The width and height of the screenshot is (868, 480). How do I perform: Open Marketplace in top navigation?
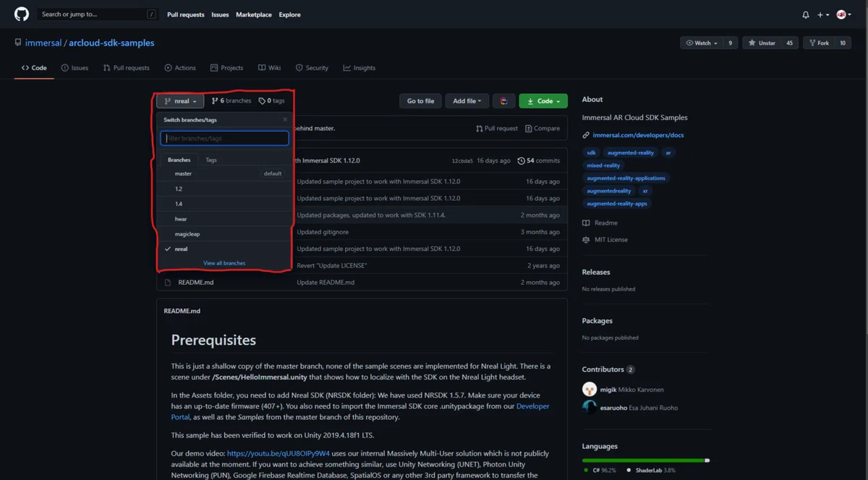(x=254, y=14)
